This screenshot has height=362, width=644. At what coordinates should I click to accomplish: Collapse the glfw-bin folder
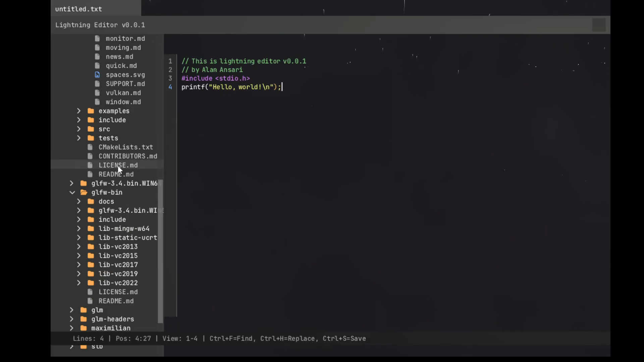coord(72,192)
